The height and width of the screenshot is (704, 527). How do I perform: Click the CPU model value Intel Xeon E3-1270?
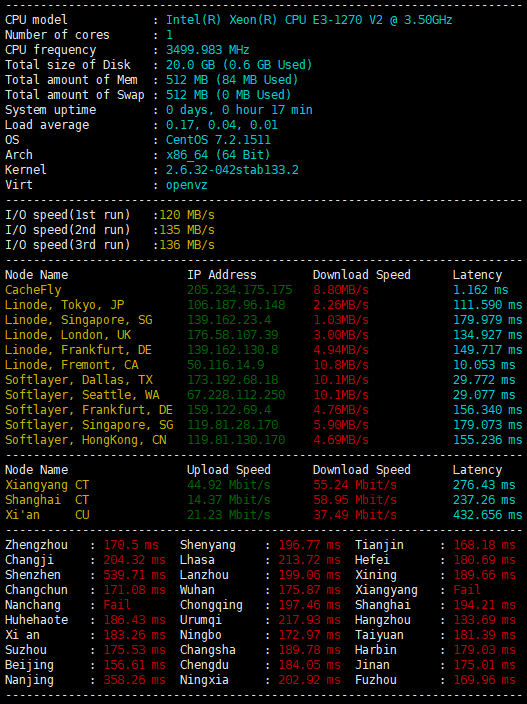pos(309,20)
